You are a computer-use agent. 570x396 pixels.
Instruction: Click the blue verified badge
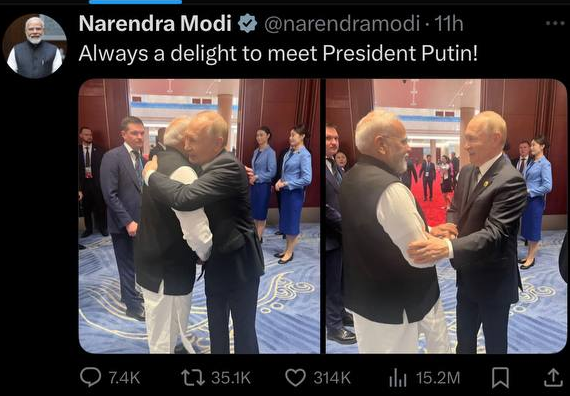pos(248,24)
